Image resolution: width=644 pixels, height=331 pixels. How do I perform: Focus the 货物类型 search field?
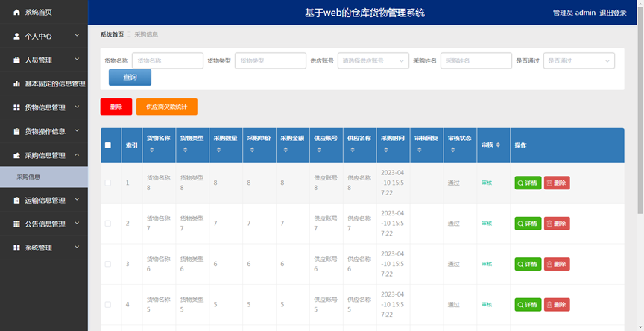271,60
